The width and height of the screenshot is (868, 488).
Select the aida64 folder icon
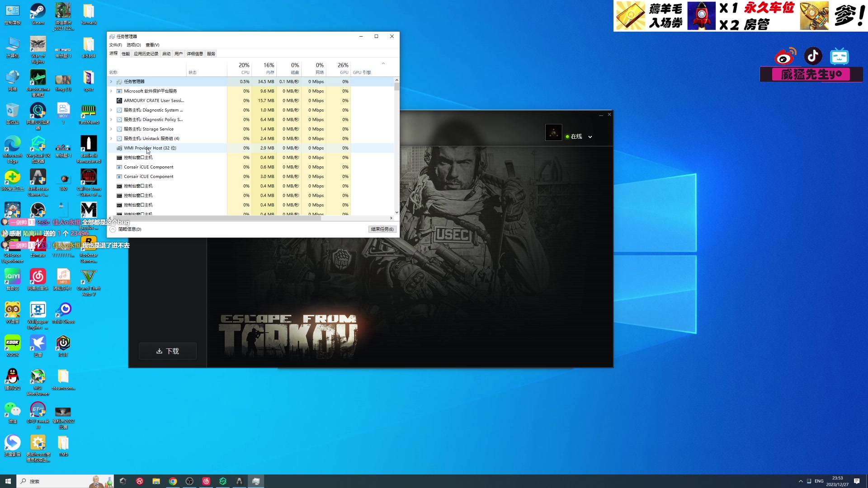[x=89, y=47]
